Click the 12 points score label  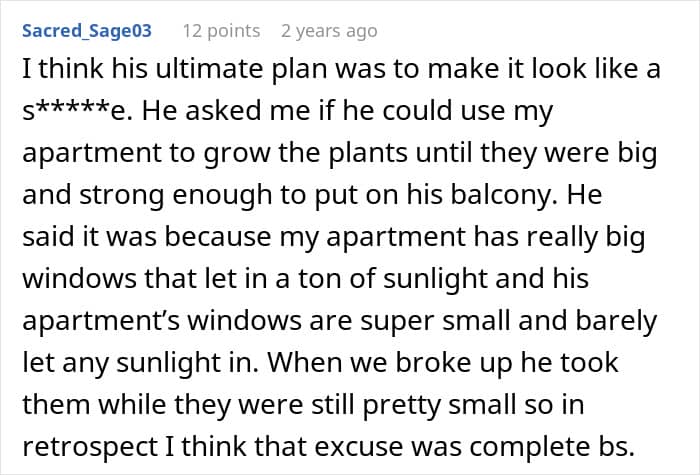tap(221, 31)
